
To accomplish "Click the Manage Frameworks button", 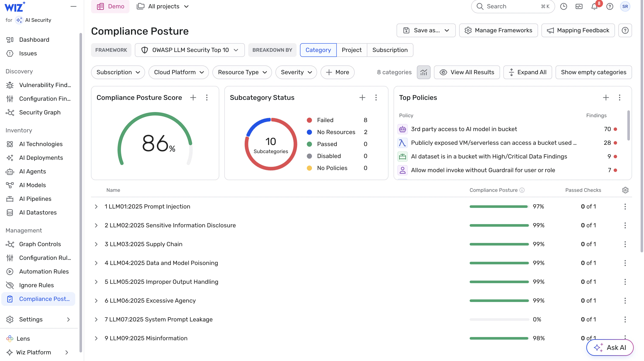I will pyautogui.click(x=498, y=31).
